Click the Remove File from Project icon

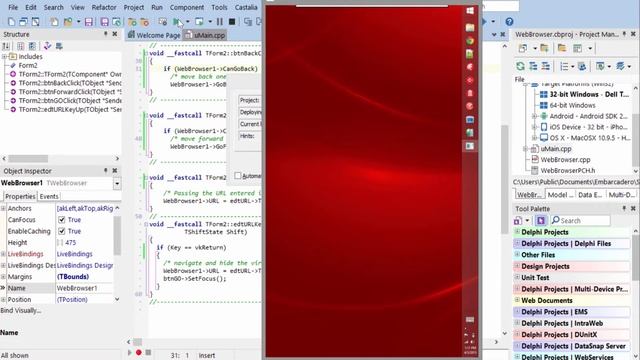coord(144,22)
